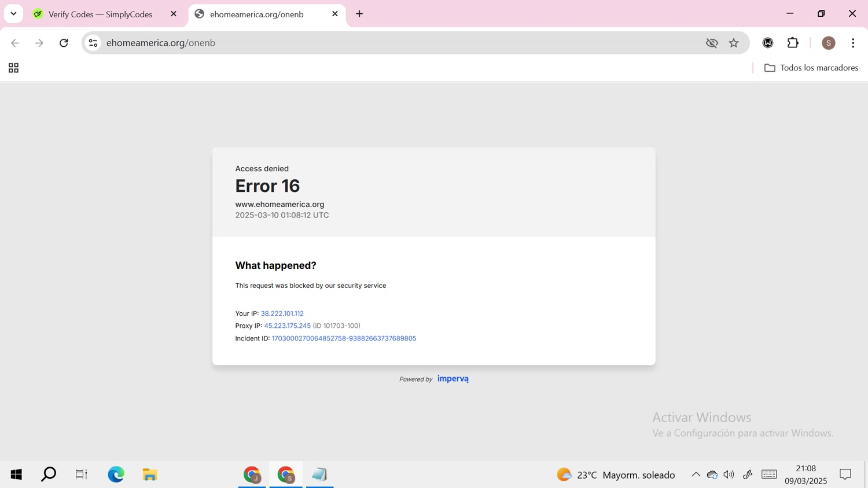The image size is (868, 488).
Task: Switch to the Verify Codes — SimplyCodes tab
Action: (100, 14)
